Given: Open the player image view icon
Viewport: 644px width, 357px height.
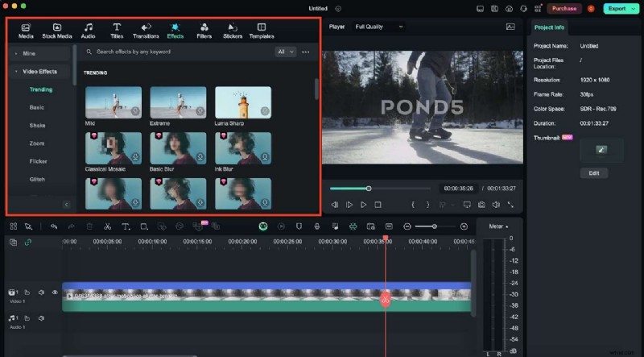Looking at the screenshot, I should coord(510,27).
